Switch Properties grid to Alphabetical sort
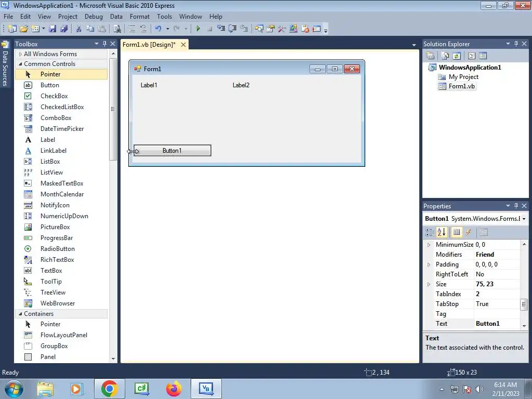 (x=442, y=232)
